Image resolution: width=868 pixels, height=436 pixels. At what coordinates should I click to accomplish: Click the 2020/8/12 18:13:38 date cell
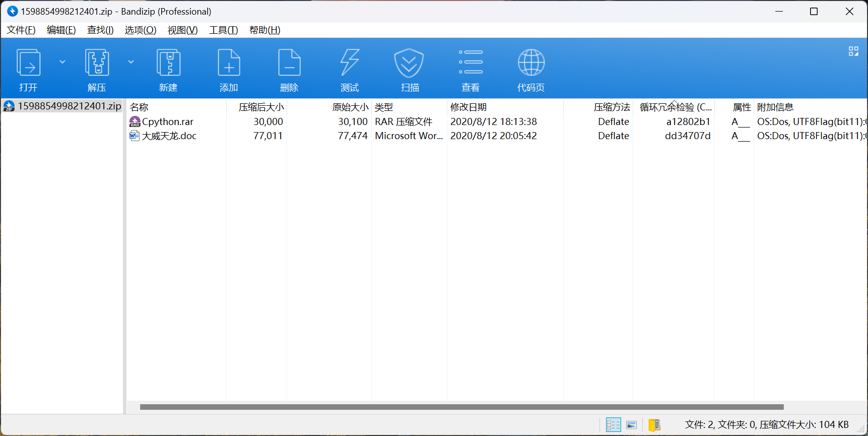(x=494, y=121)
